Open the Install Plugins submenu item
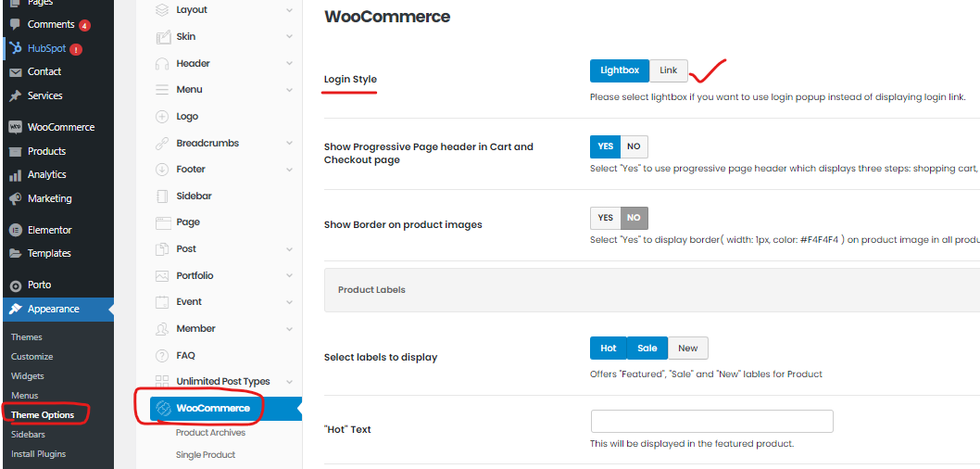Screen dimensions: 980x469 pos(39,454)
